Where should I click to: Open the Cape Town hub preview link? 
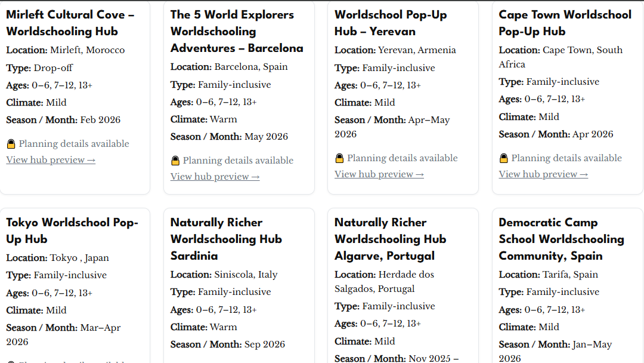543,174
